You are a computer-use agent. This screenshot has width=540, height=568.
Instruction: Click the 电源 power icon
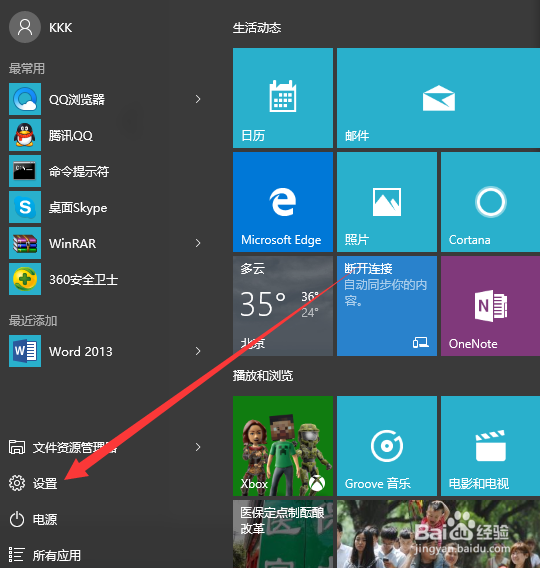(17, 519)
